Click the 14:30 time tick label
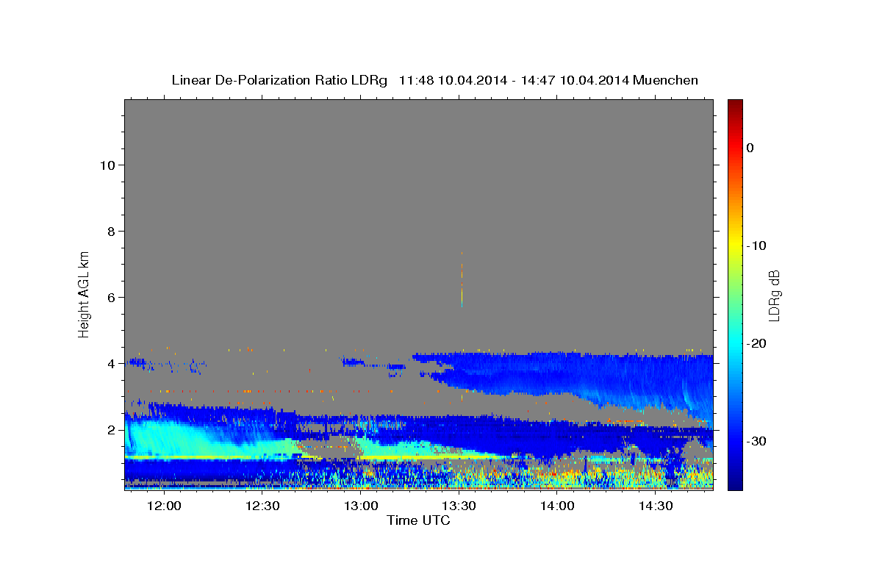Screen dimensions: 882x588 656,506
